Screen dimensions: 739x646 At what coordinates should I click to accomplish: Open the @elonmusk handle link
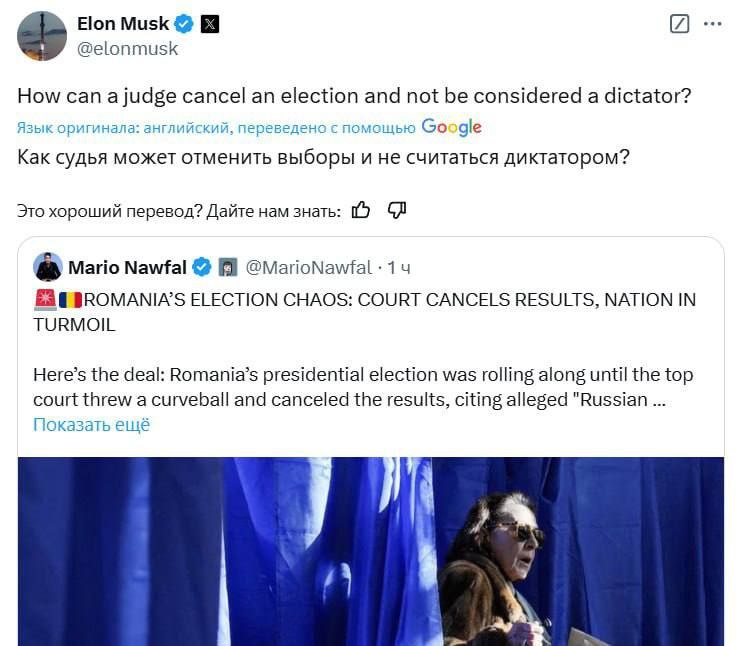coord(127,48)
